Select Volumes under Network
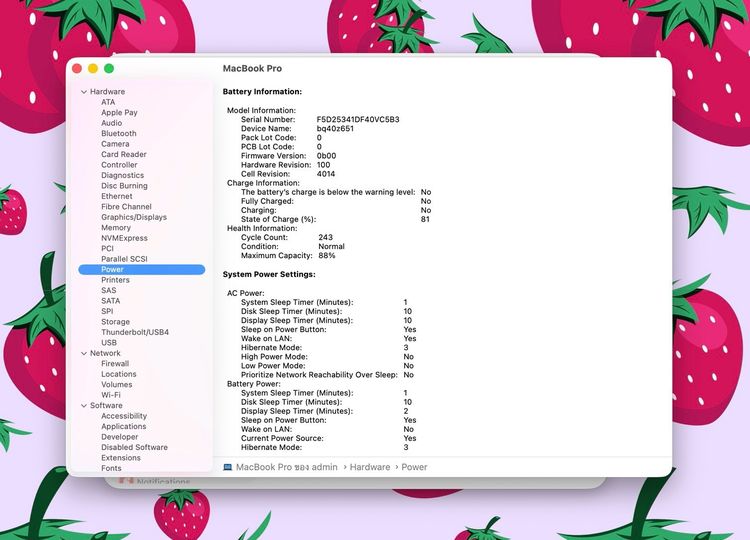This screenshot has height=540, width=750. 117,385
